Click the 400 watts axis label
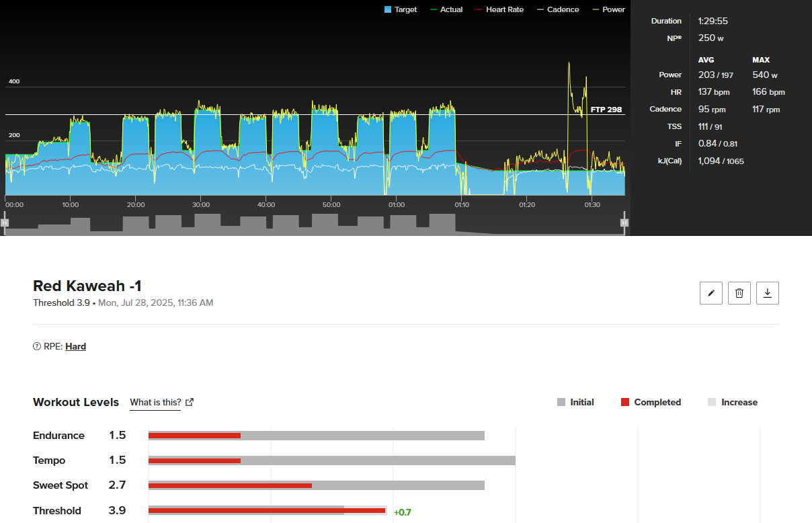Image resolution: width=812 pixels, height=523 pixels. [x=14, y=81]
